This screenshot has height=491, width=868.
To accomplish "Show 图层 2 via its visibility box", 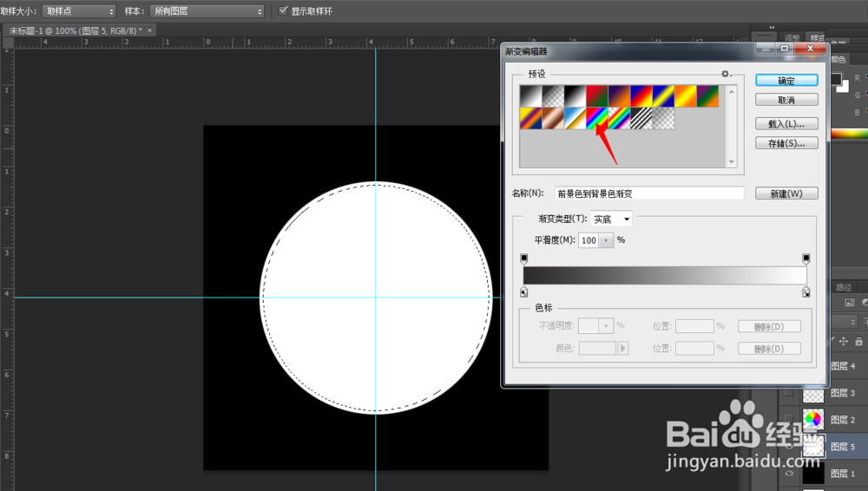I will pos(789,420).
